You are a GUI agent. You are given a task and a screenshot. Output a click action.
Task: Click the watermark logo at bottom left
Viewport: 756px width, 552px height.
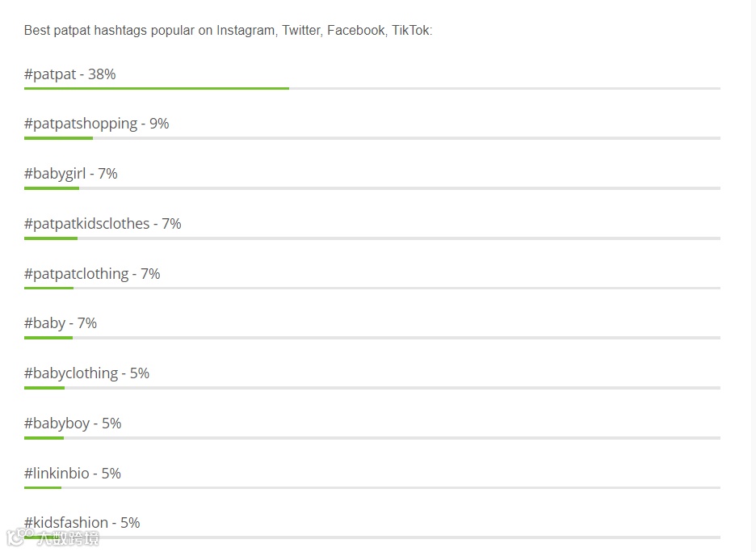point(53,537)
